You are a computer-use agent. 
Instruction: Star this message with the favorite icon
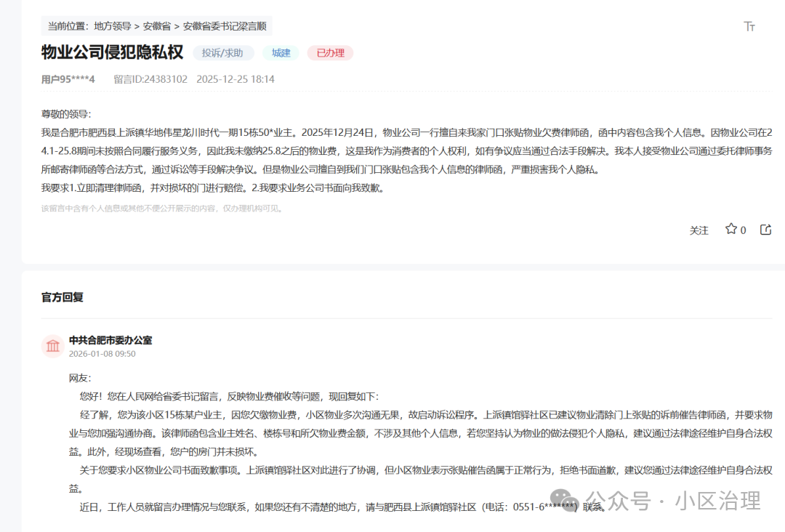(731, 229)
